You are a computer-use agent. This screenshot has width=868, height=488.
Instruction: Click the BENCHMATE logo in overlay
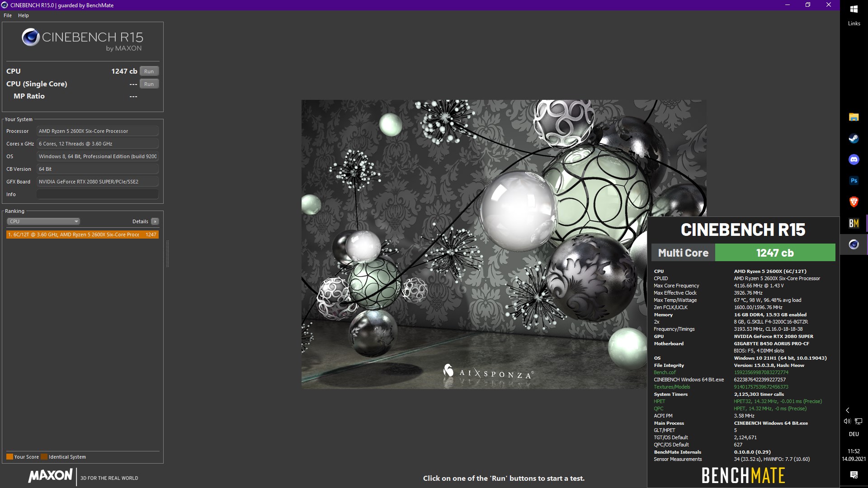pyautogui.click(x=743, y=475)
